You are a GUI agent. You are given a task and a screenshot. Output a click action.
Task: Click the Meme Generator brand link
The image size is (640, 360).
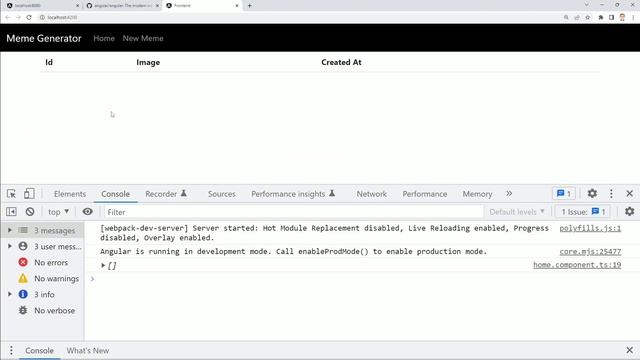click(44, 38)
